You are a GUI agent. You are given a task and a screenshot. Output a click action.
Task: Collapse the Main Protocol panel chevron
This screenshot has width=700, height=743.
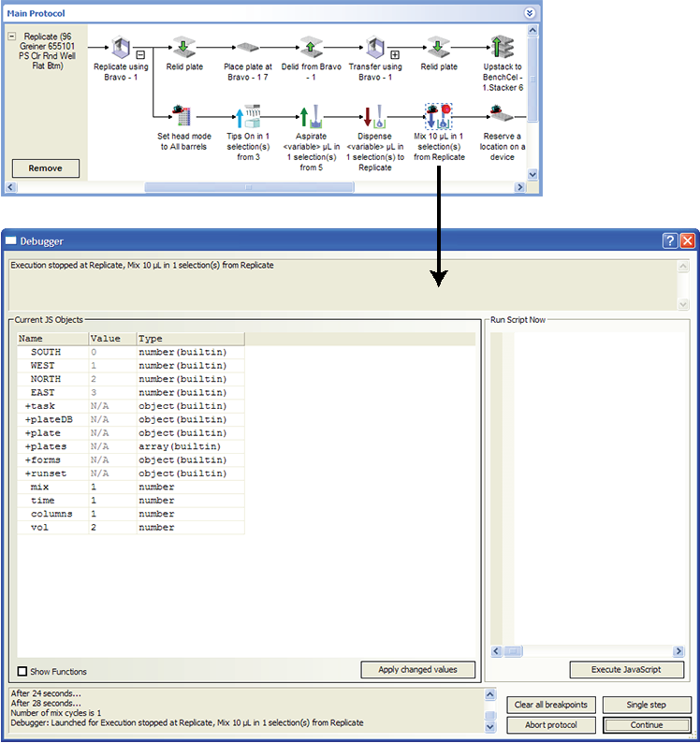(530, 13)
